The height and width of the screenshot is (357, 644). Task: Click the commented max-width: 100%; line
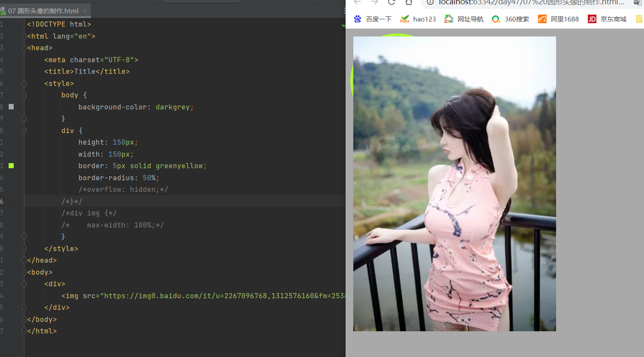[112, 225]
